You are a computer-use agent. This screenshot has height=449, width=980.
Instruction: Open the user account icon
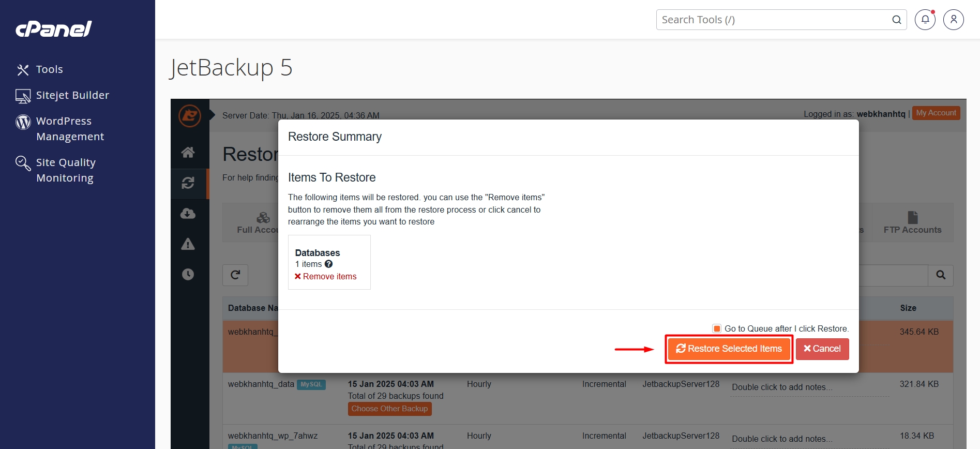point(953,20)
